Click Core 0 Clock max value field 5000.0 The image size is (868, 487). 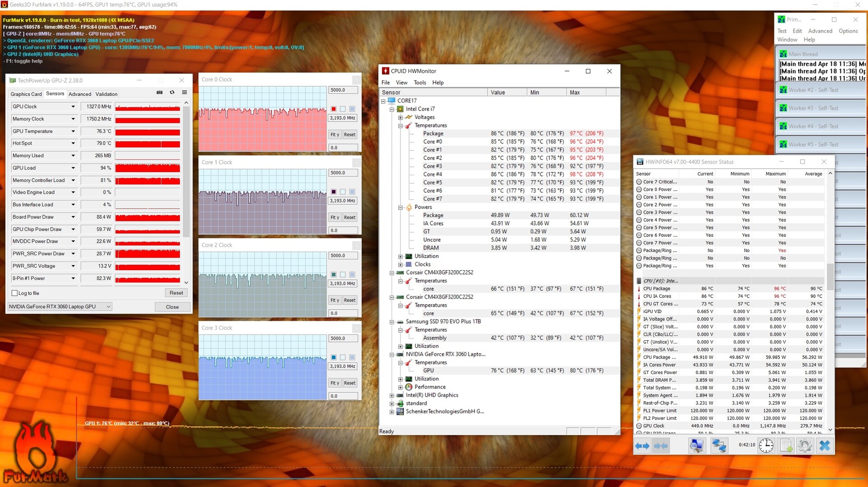343,90
